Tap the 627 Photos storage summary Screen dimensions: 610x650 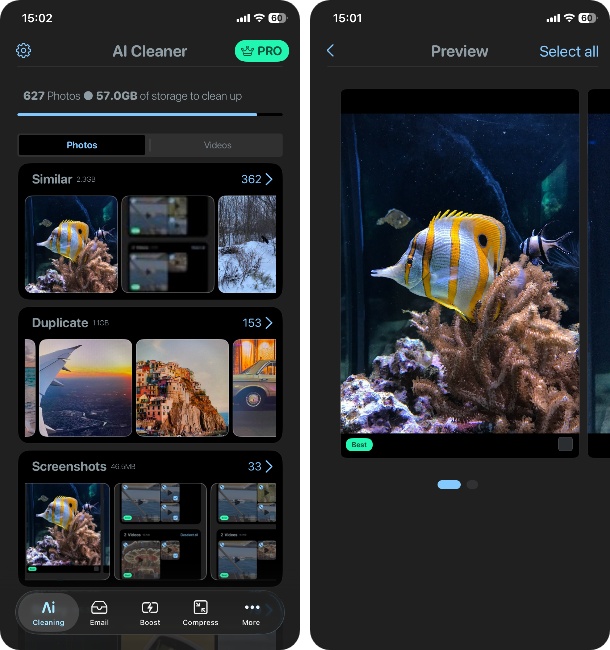pos(133,96)
